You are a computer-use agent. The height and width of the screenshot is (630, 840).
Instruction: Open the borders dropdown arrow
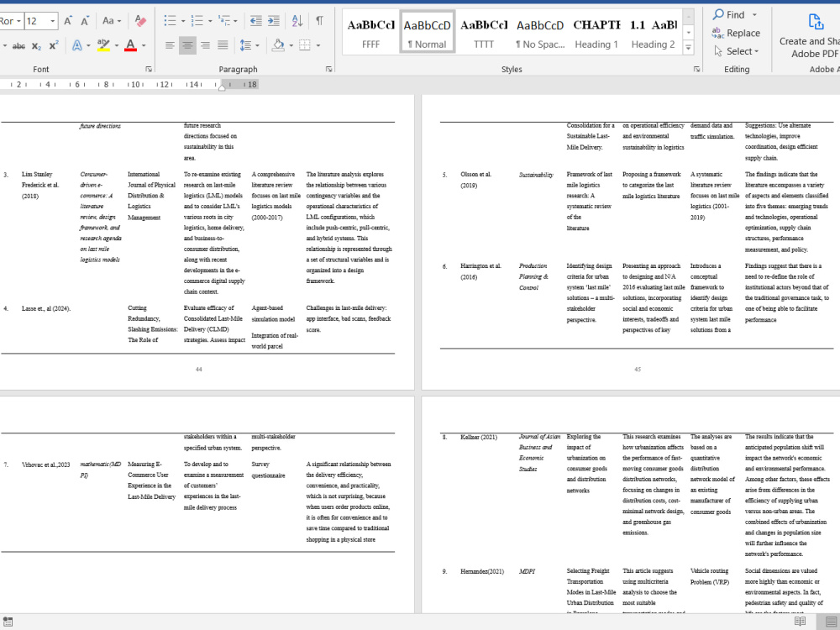pos(318,46)
